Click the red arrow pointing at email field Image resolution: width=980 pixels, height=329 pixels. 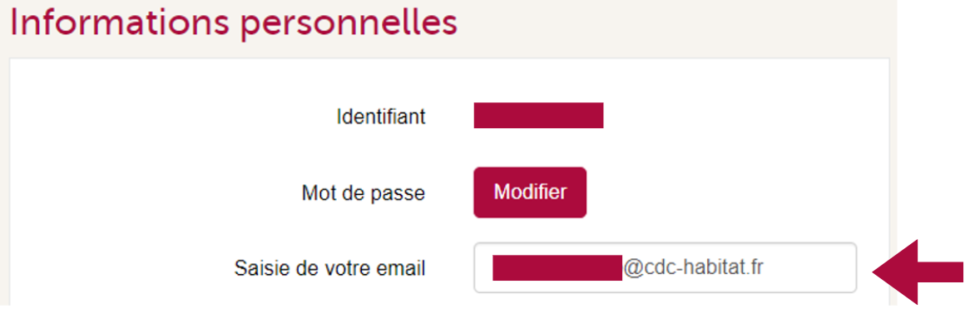click(918, 272)
